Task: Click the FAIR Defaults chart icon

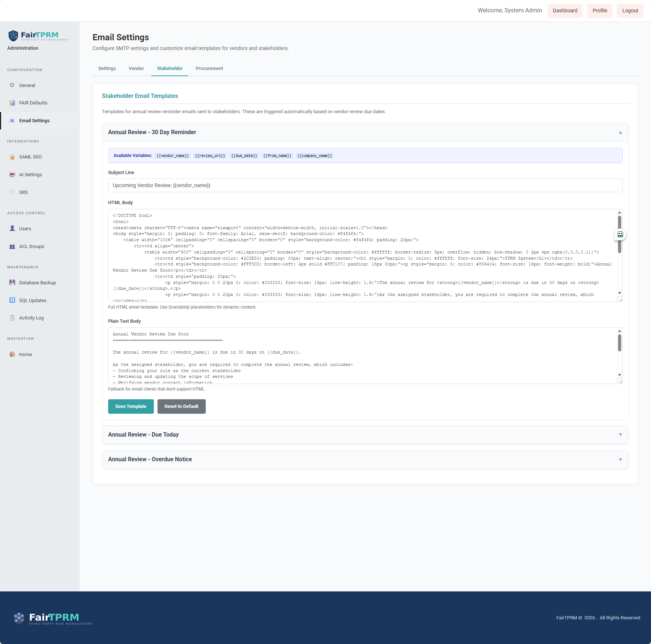Action: pyautogui.click(x=12, y=103)
